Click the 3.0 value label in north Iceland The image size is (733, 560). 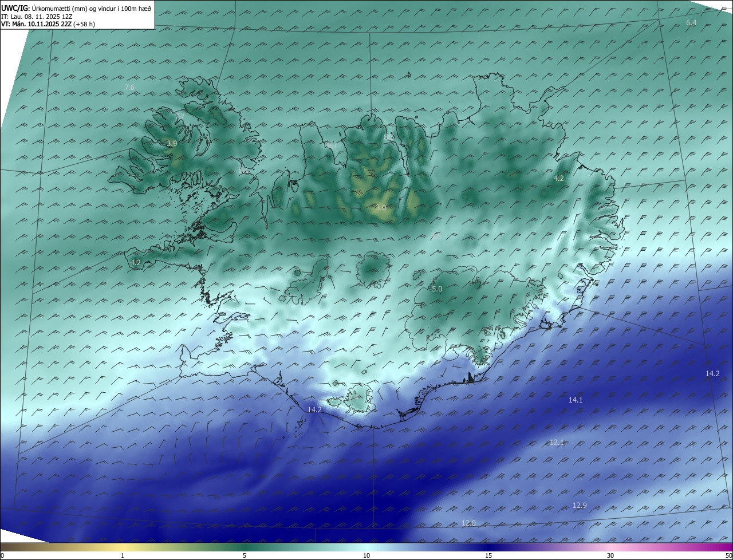click(381, 207)
